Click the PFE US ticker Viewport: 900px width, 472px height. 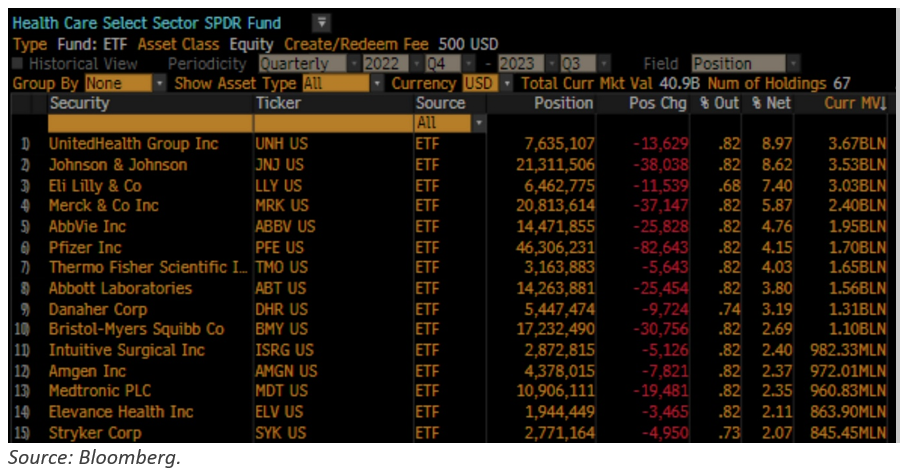click(280, 247)
